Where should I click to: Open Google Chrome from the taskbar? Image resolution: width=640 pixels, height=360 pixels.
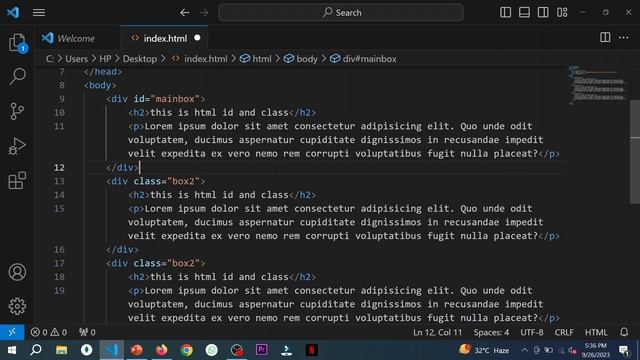point(187,350)
